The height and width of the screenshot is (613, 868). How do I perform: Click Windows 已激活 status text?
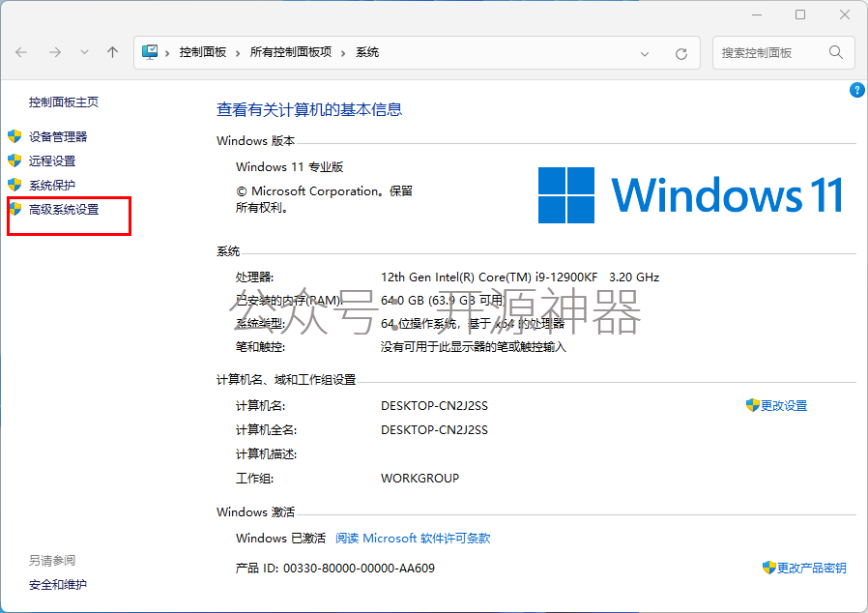click(280, 539)
